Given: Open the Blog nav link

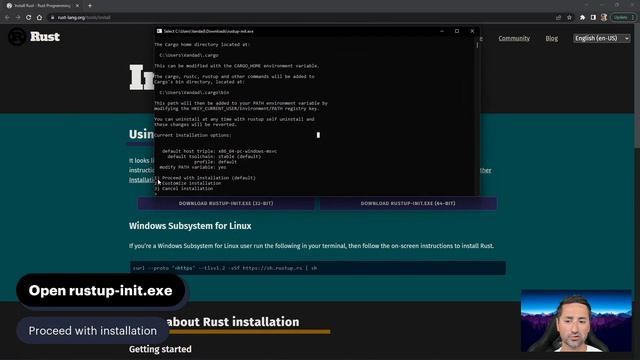Looking at the screenshot, I should (551, 38).
